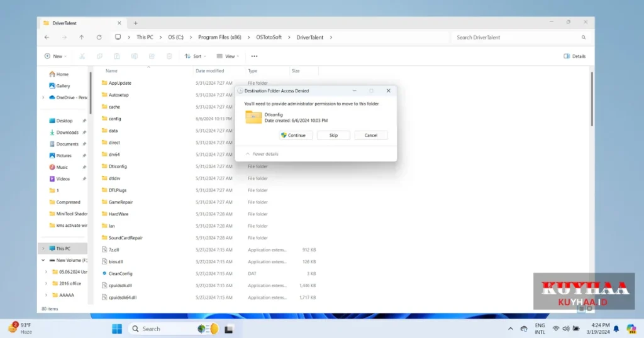Click the Copy toolbar icon

(99, 56)
